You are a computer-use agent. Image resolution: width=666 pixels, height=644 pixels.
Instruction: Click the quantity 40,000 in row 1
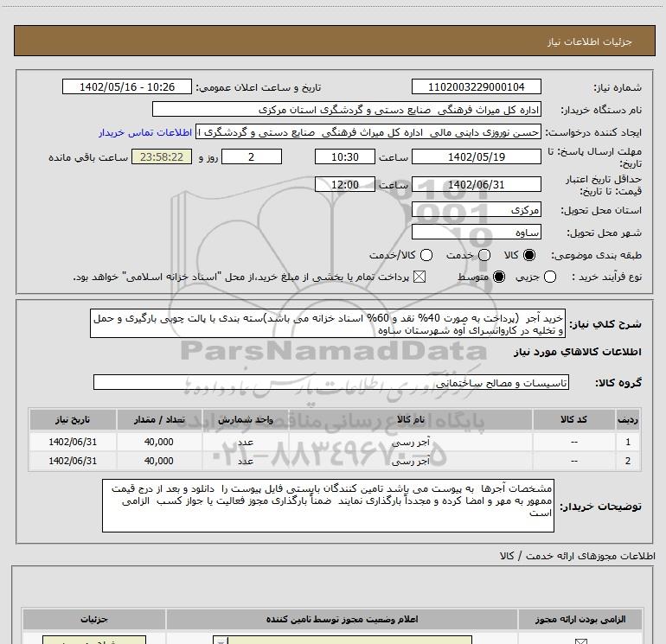159,442
